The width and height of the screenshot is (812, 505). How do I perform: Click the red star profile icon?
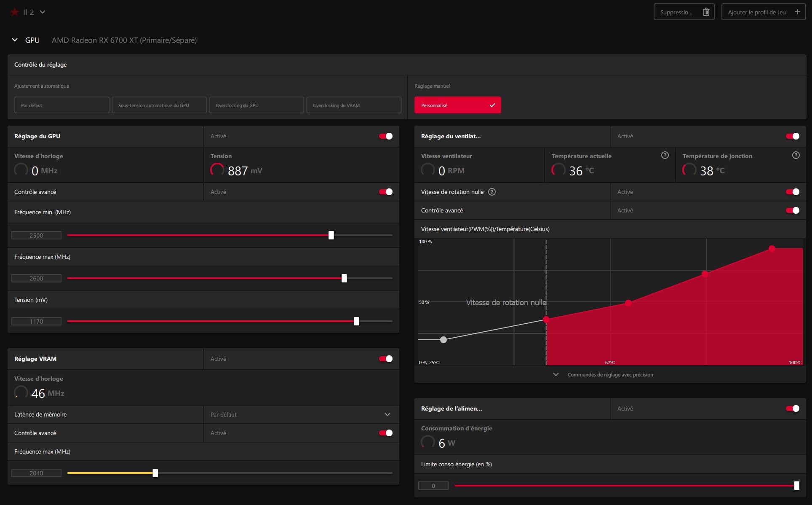[15, 12]
